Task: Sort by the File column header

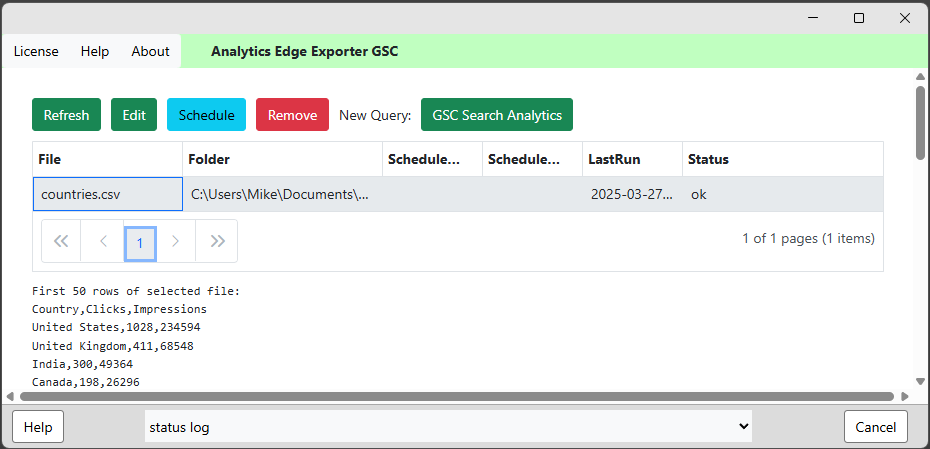Action: [107, 159]
